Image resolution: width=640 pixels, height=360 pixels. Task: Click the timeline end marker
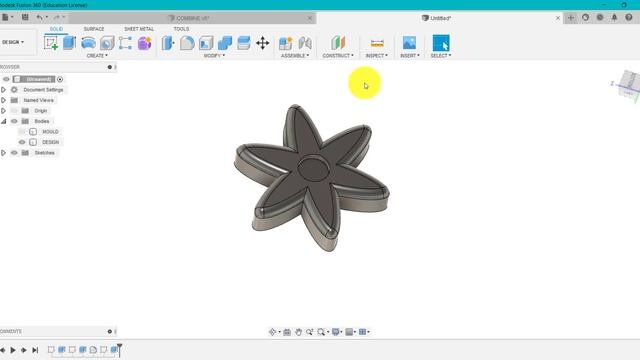[x=120, y=350]
